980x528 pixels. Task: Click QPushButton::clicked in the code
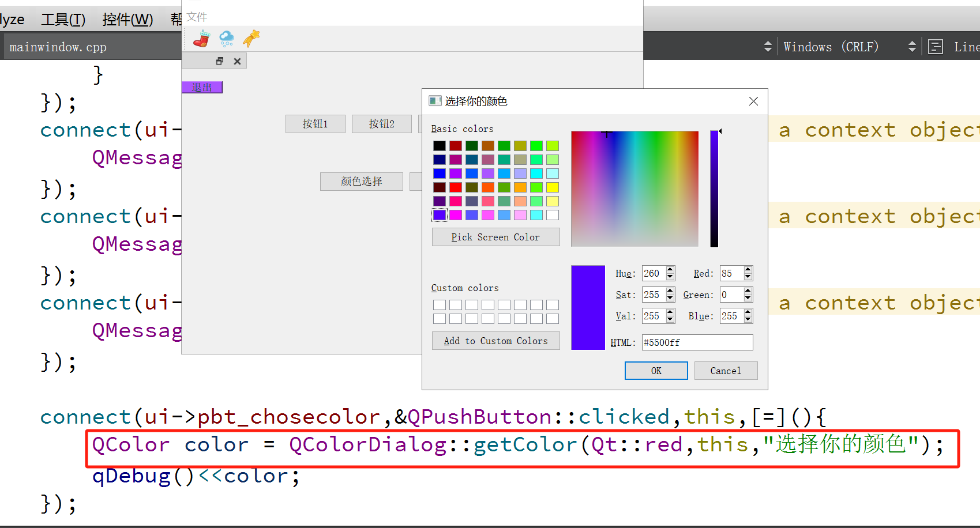tap(539, 417)
